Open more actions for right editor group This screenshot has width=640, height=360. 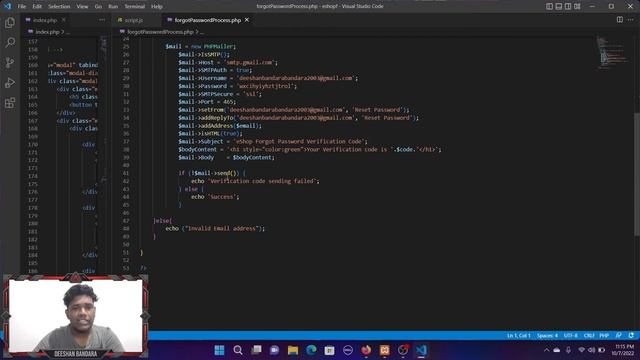click(x=631, y=20)
